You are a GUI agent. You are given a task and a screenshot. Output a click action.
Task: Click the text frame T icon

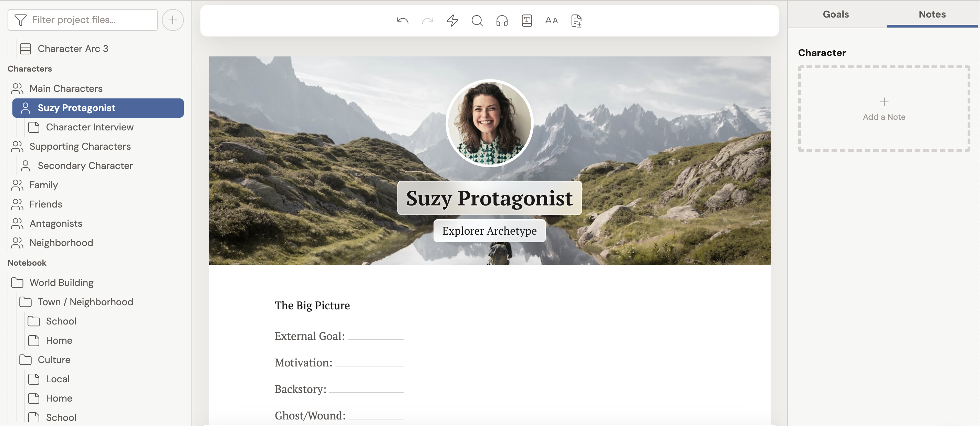[x=527, y=21]
